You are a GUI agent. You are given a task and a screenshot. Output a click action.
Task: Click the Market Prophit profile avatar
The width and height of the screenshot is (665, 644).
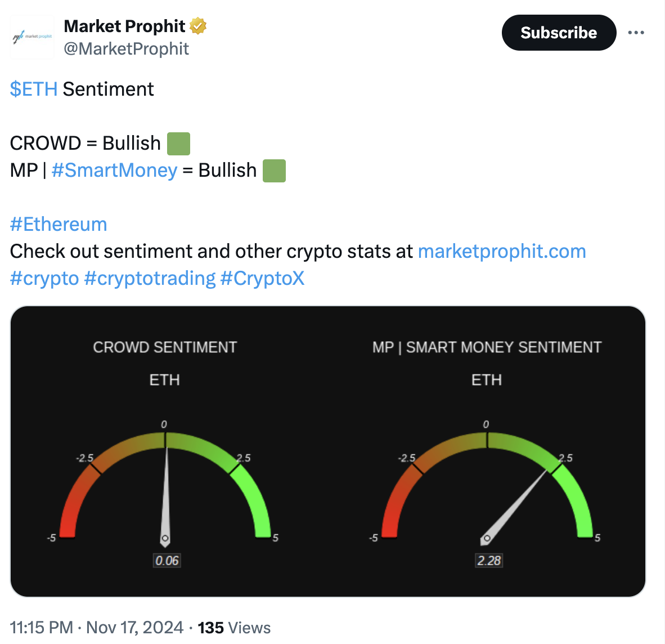tap(32, 37)
